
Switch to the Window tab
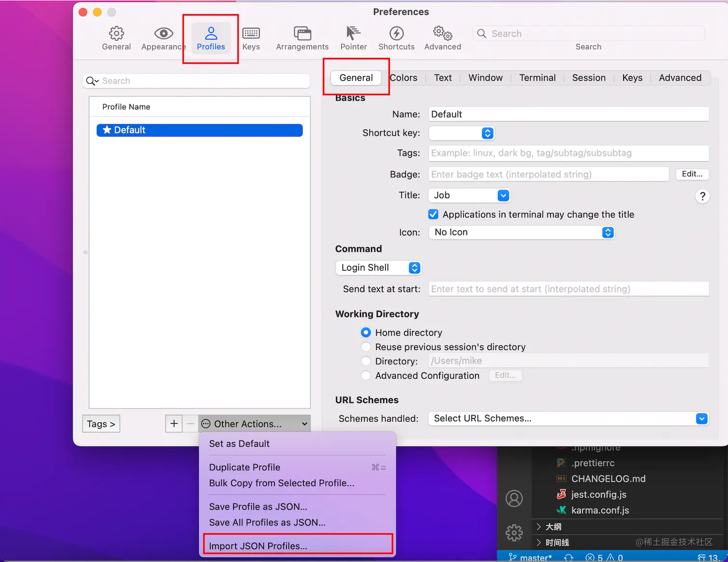[x=485, y=78]
